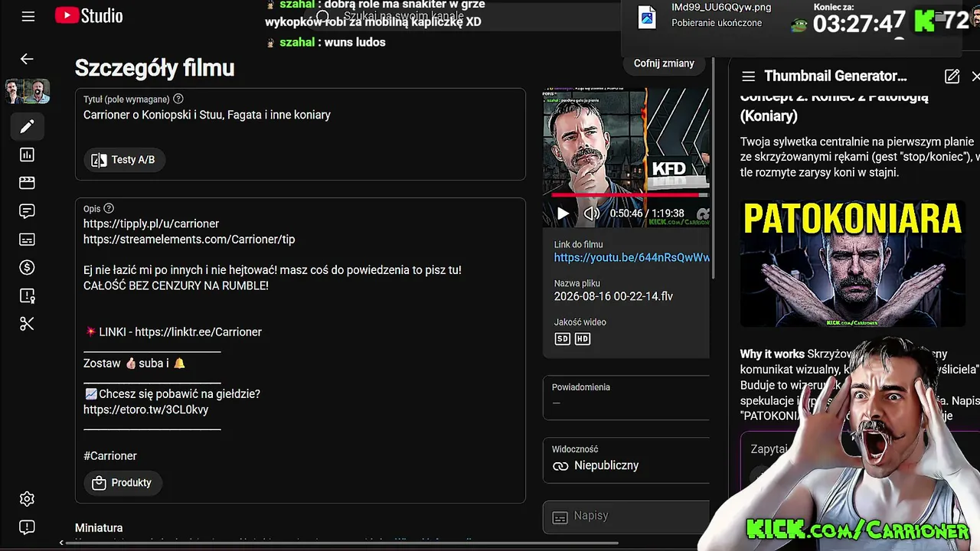The image size is (980, 551).
Task: Click the Thumbnail Generator panel title
Action: tap(835, 76)
